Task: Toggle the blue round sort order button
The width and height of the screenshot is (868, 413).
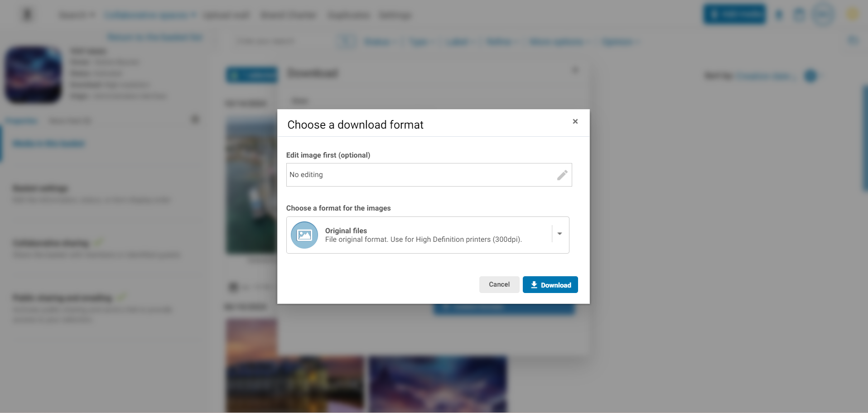Action: click(810, 76)
